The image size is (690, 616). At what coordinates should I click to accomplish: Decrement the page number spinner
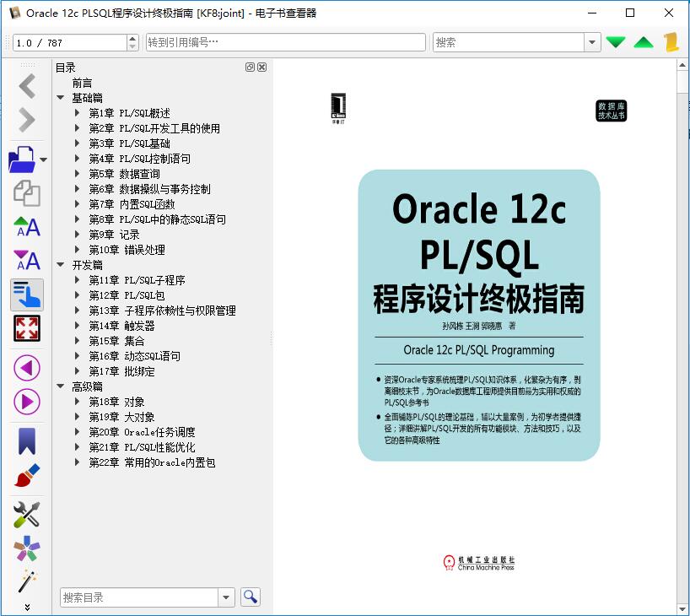coord(132,47)
